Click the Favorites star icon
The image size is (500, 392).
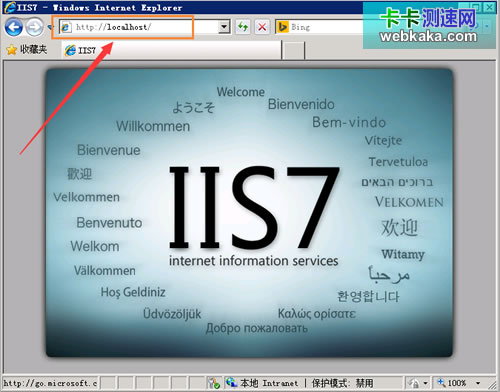coord(11,50)
